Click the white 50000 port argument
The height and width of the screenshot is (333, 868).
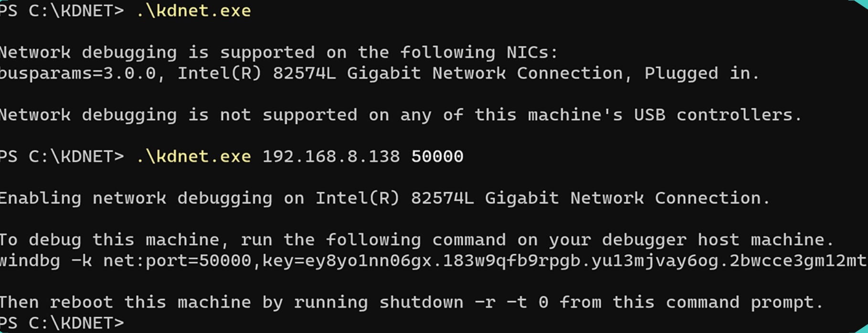click(437, 156)
